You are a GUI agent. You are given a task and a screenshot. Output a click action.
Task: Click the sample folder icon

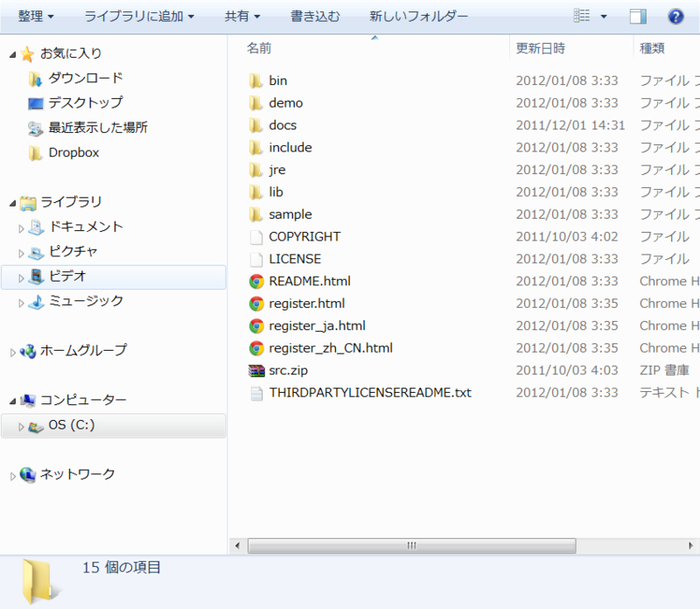pyautogui.click(x=255, y=214)
